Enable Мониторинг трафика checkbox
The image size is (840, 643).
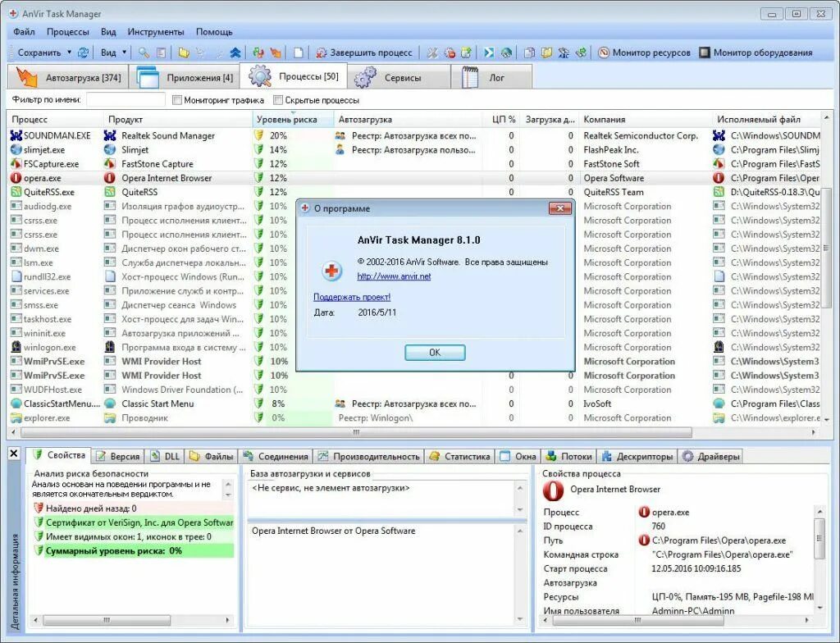coord(177,100)
